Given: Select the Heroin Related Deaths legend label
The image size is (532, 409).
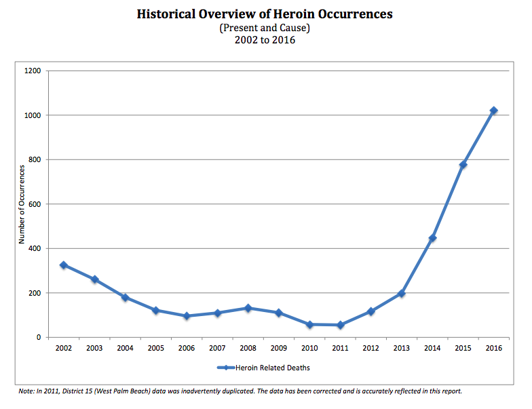Looking at the screenshot, I should click(x=273, y=368).
